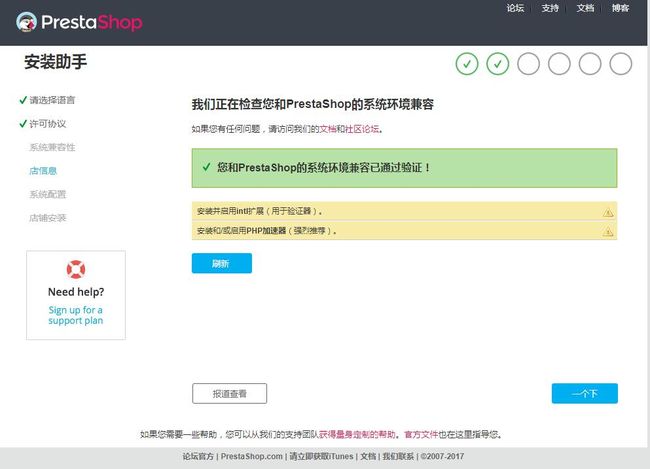
Task: Click the 安装和/或启用PHP加速器 warning text
Action: click(x=267, y=231)
